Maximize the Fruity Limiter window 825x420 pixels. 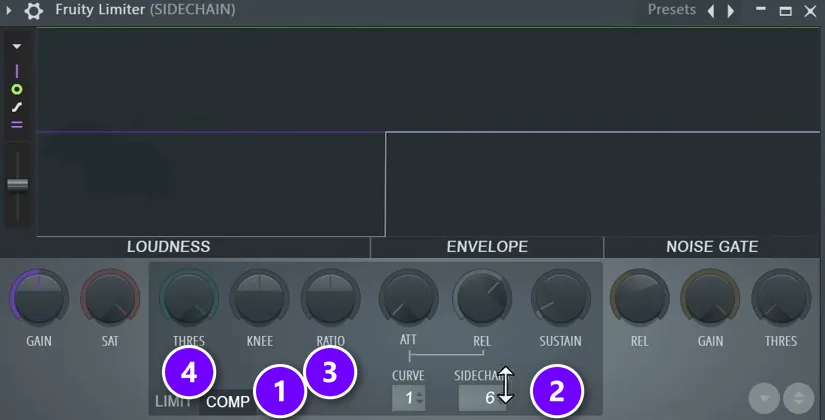pyautogui.click(x=786, y=11)
